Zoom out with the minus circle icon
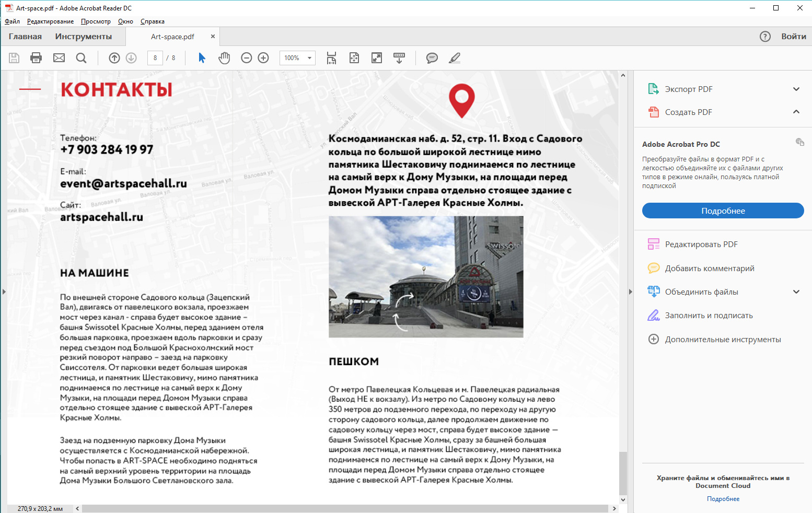This screenshot has height=513, width=812. click(247, 58)
